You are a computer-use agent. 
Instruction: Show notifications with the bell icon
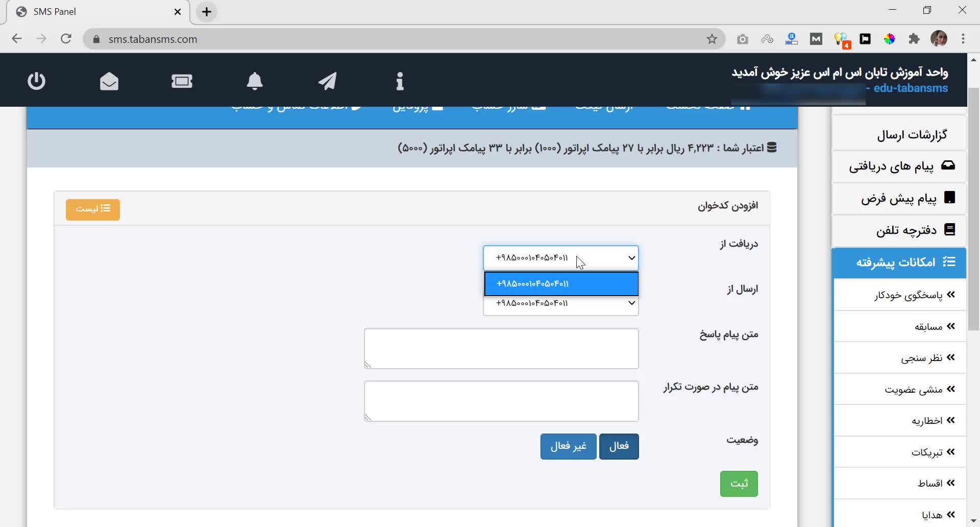pyautogui.click(x=255, y=81)
